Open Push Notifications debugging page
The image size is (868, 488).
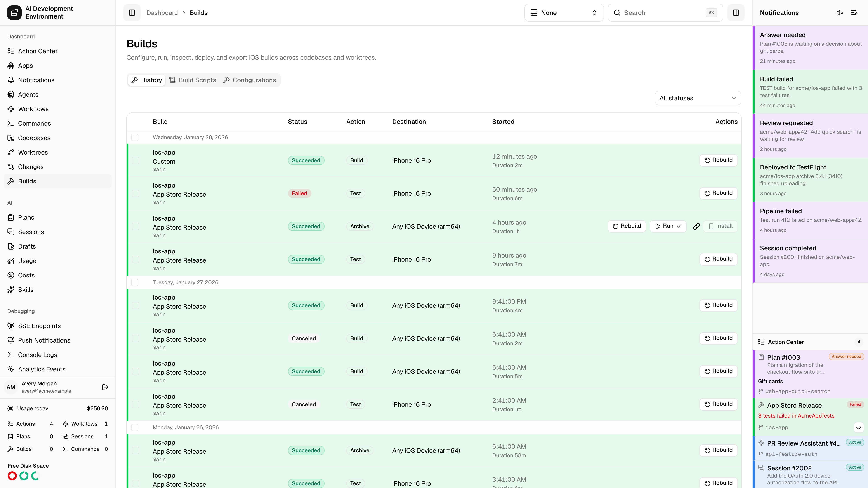[x=58, y=340]
